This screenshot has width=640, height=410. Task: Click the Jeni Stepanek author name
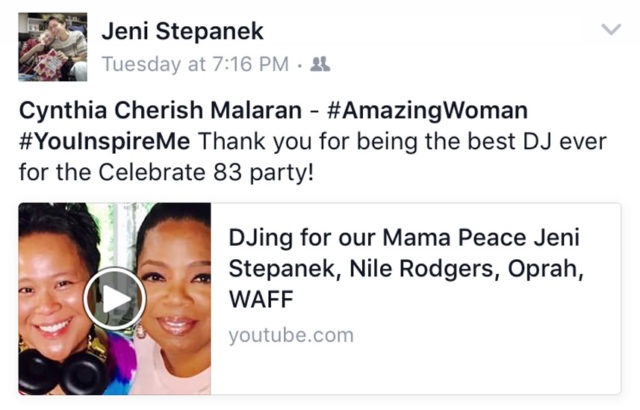pos(182,31)
